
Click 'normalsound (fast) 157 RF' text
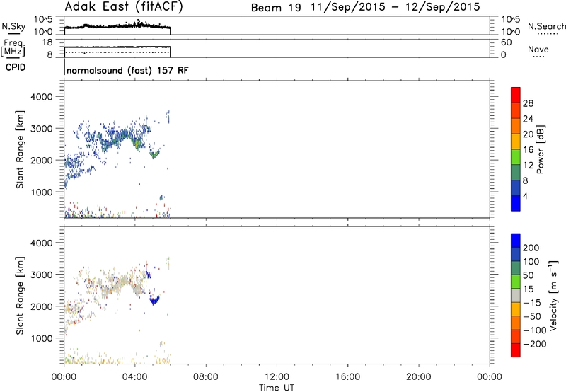pos(127,70)
